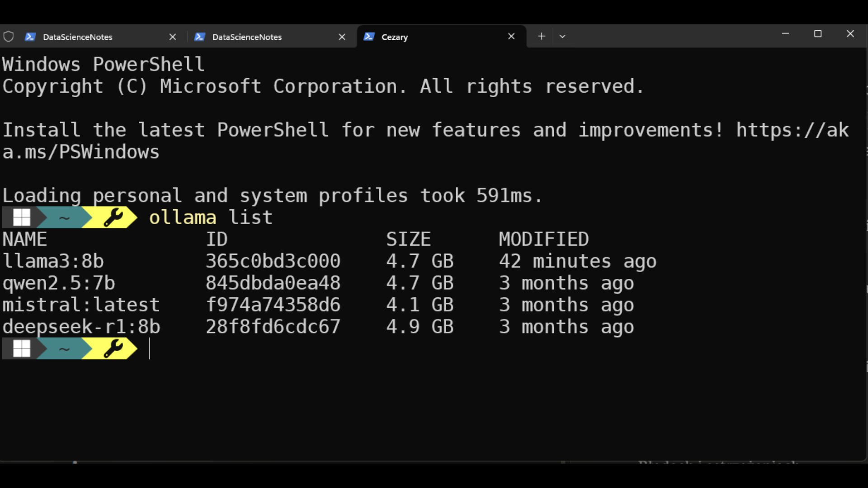Click PowerShell icon on first DataScienceNotes tab
This screenshot has height=488, width=868.
pyautogui.click(x=30, y=37)
